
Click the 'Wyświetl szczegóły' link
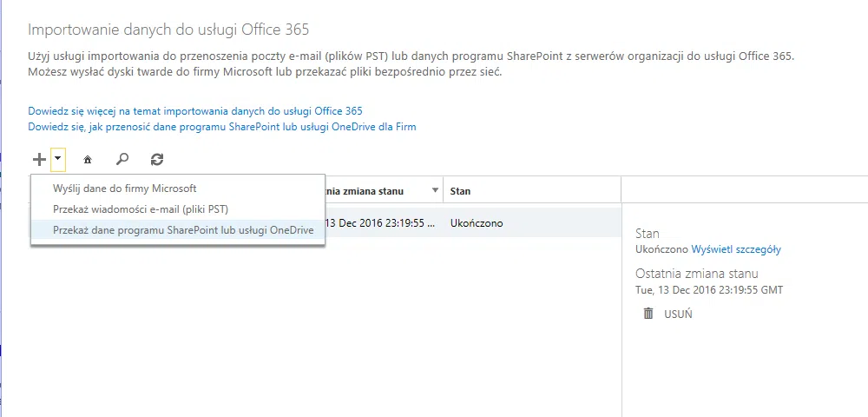(736, 249)
